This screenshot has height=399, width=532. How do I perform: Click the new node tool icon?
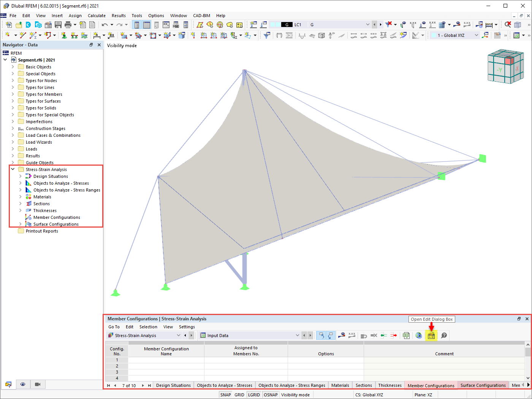coord(8,35)
